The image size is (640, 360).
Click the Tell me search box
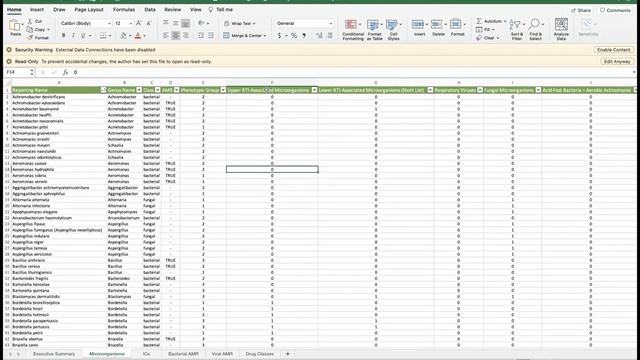[x=221, y=9]
